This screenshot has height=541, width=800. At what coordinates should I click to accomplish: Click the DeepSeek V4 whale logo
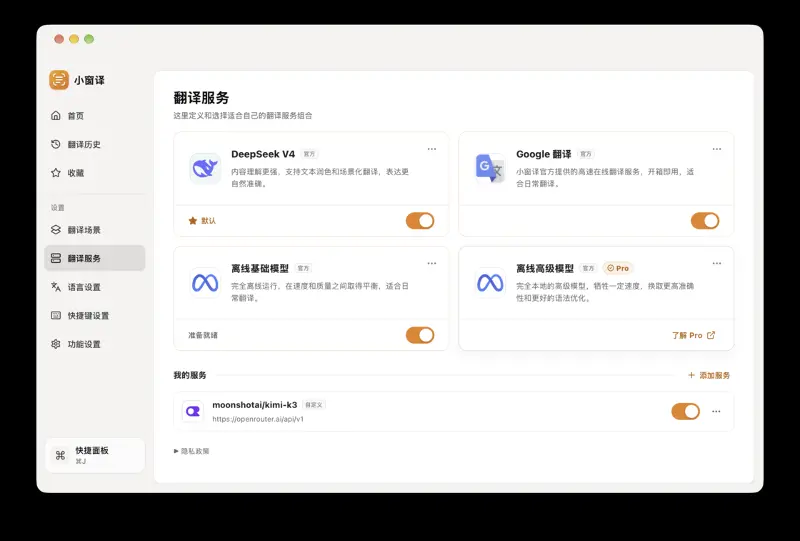pos(205,168)
